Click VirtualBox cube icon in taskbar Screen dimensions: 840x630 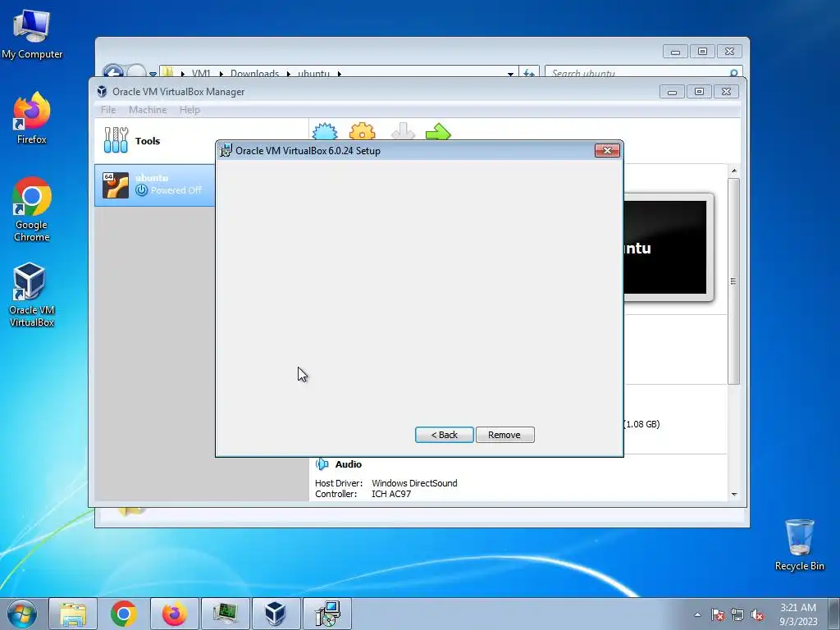(276, 614)
